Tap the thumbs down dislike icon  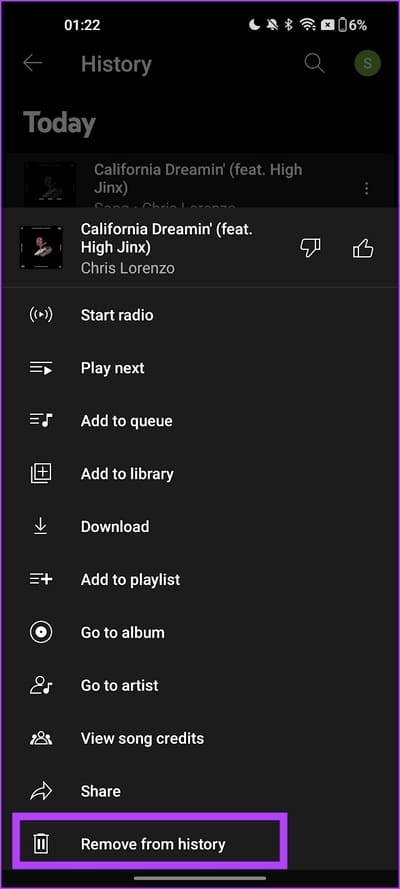click(x=310, y=248)
